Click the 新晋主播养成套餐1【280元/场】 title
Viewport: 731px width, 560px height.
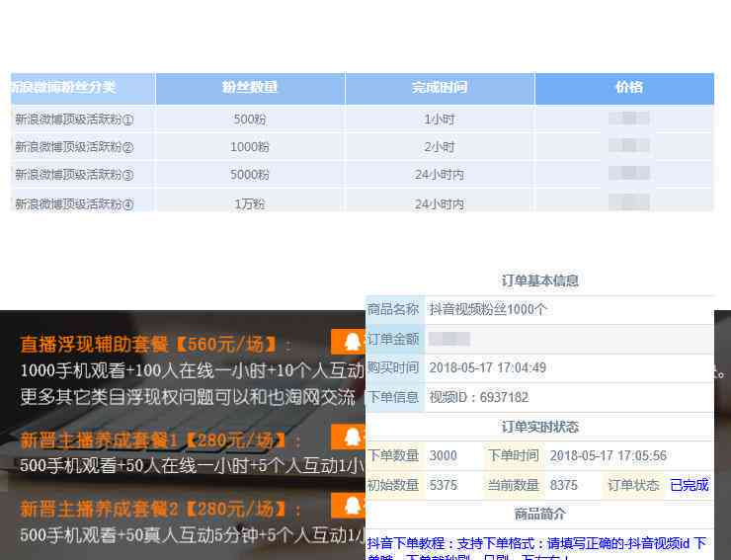click(152, 440)
